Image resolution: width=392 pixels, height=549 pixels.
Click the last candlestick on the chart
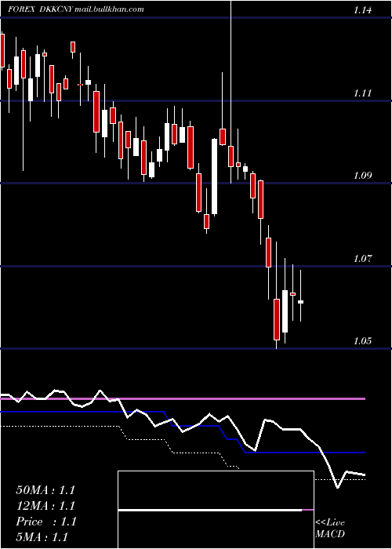(300, 296)
